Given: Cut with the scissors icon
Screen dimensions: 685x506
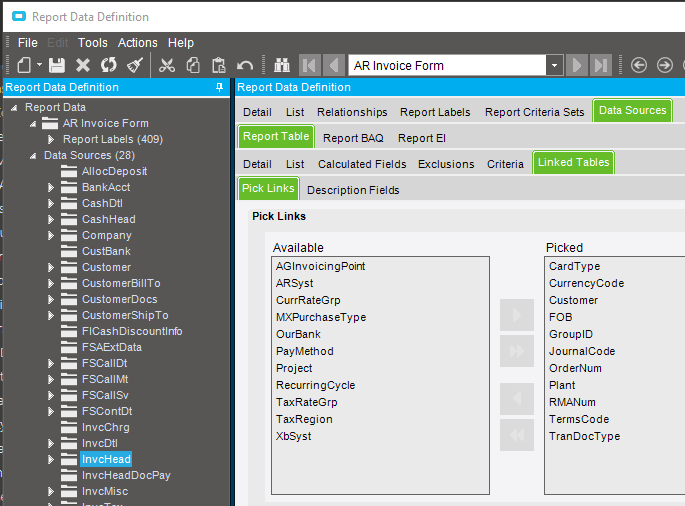Looking at the screenshot, I should (x=167, y=66).
